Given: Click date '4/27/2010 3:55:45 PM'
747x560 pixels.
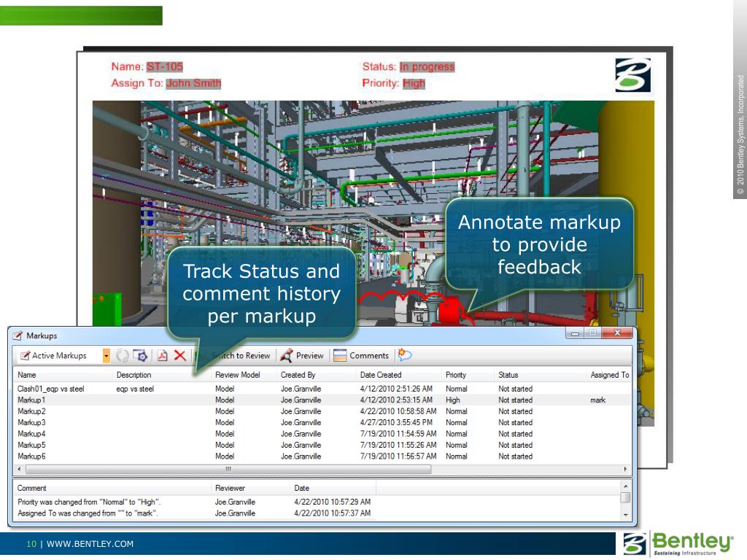Looking at the screenshot, I should [396, 422].
